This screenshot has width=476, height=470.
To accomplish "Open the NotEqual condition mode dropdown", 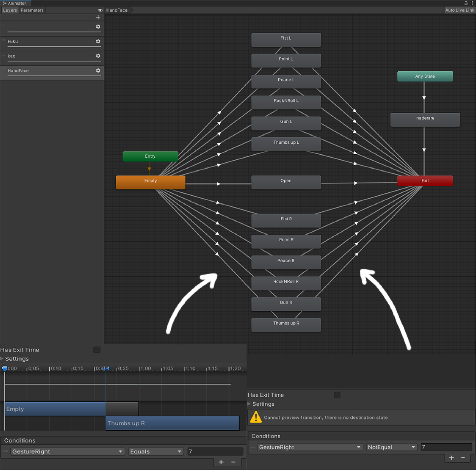I will (x=391, y=447).
